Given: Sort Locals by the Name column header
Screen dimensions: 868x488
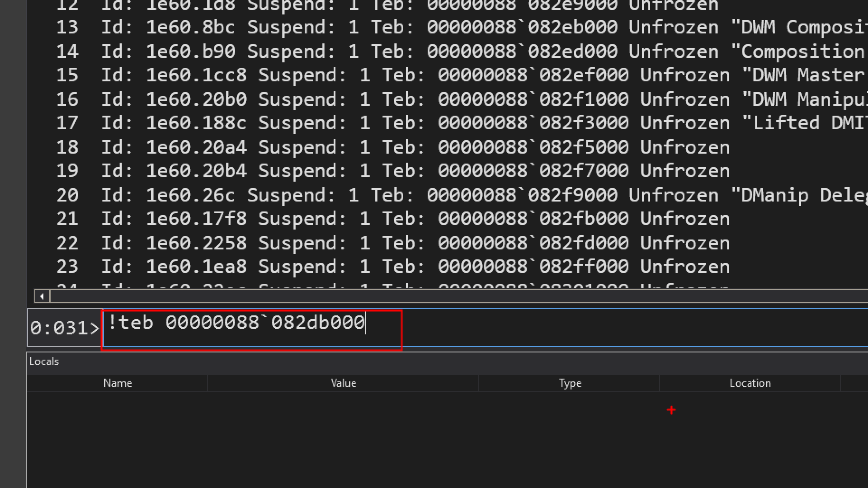Looking at the screenshot, I should pos(118,383).
